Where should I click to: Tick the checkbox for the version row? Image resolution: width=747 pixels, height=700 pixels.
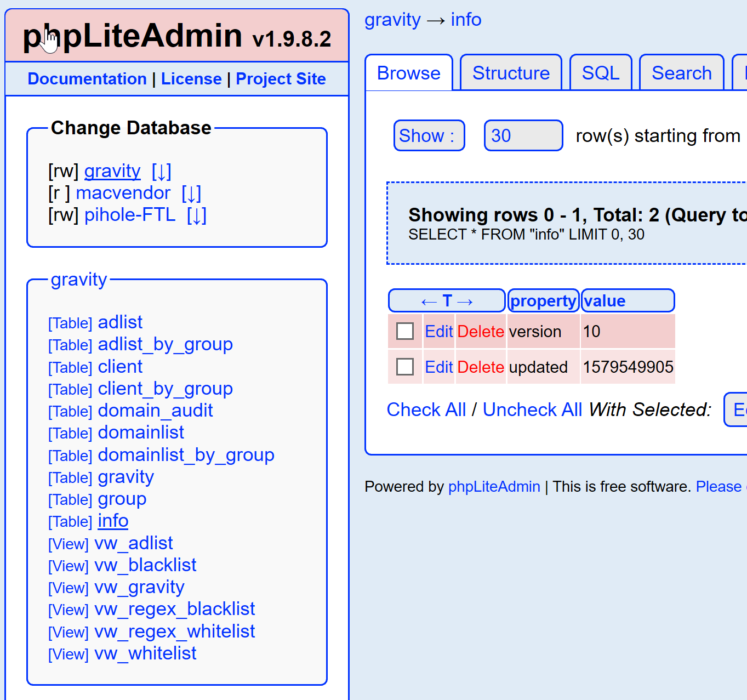405,331
